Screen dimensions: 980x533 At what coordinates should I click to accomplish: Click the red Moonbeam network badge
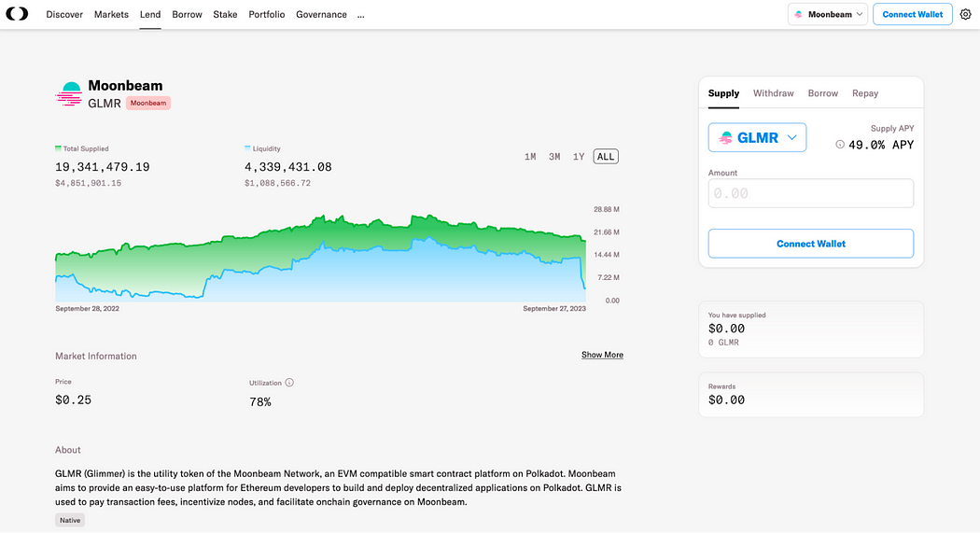148,103
